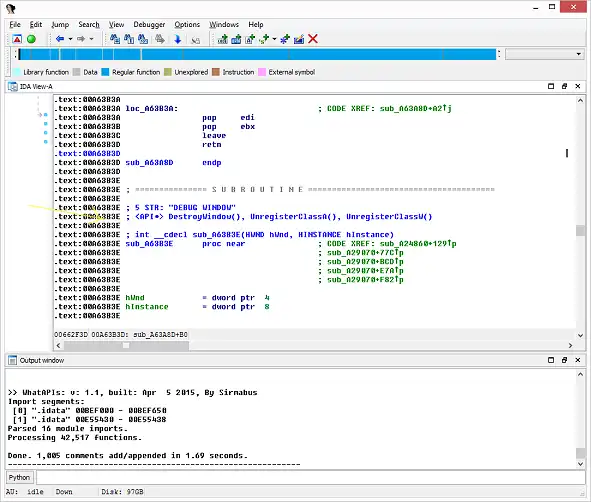This screenshot has width=591, height=502.
Task: Click the red X delete toolbar icon
Action: 313,39
